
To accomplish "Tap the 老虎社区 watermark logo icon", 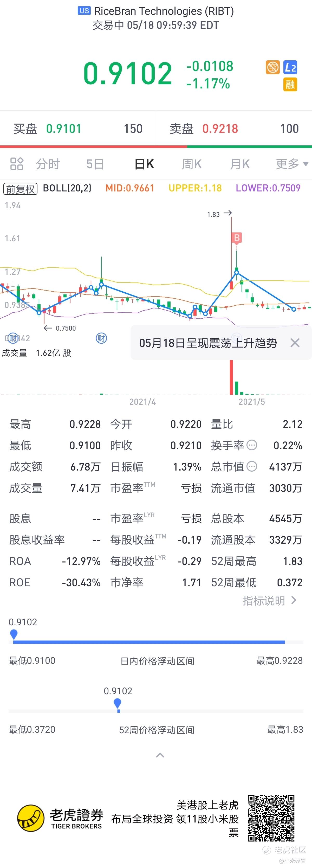I will pos(267,850).
